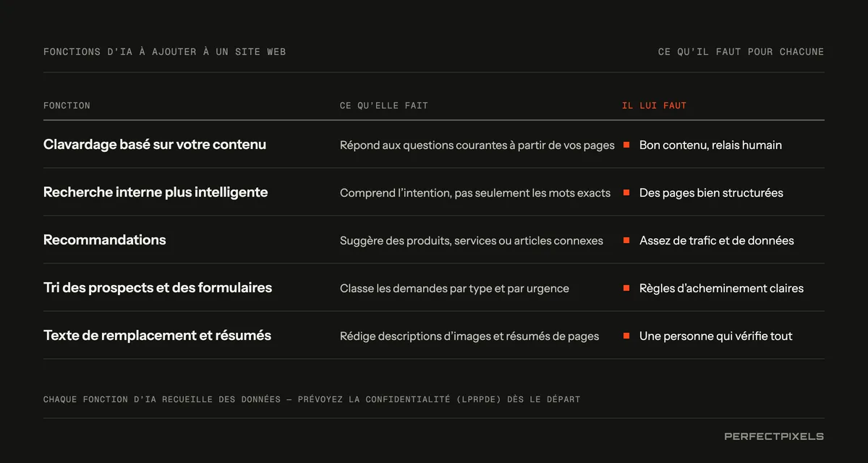This screenshot has height=463, width=868.
Task: Click 'Recherche interne plus intelligente' row title
Action: (x=156, y=192)
